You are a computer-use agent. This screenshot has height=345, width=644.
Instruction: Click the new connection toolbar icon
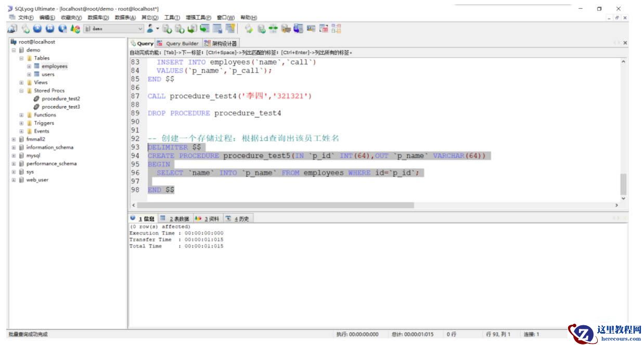pos(12,29)
